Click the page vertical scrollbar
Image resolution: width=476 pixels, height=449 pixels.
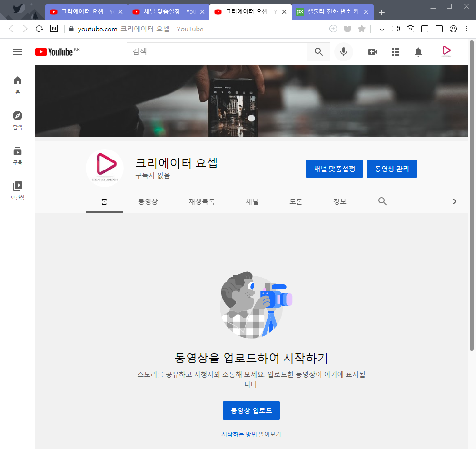pyautogui.click(x=471, y=196)
